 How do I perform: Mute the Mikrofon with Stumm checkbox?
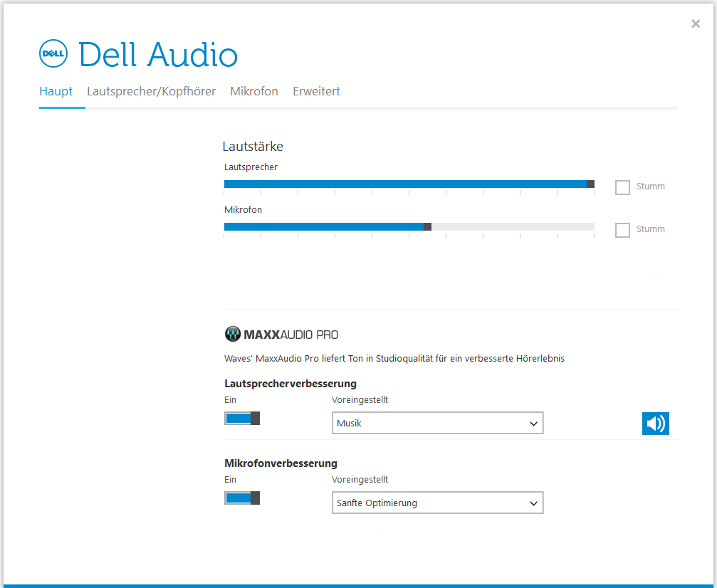[x=622, y=229]
